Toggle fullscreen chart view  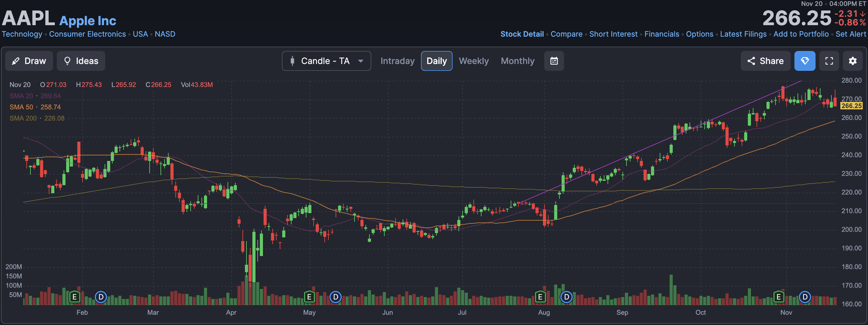tap(829, 61)
